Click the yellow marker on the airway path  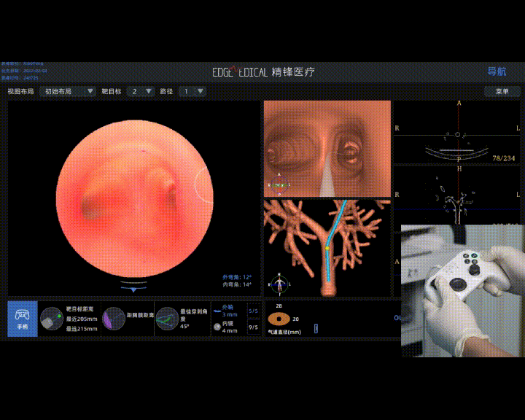pos(327,249)
